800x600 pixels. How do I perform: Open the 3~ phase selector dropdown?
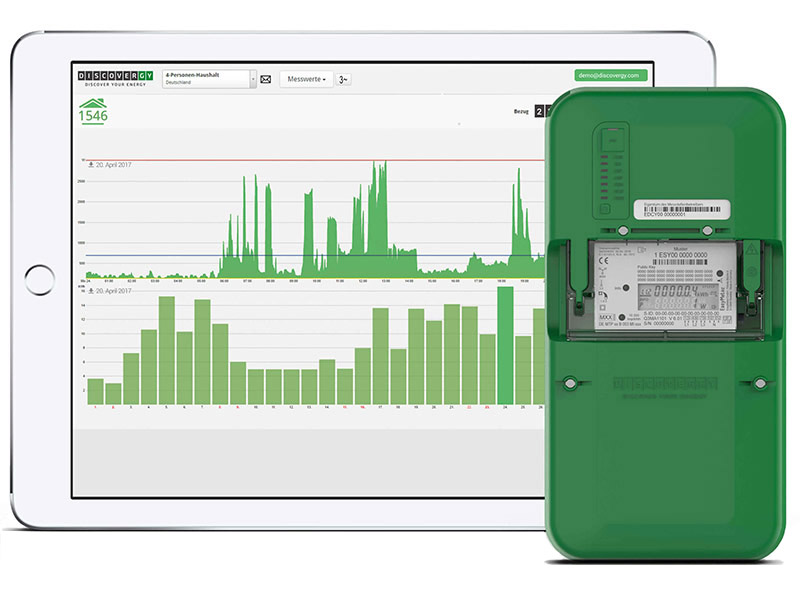(x=343, y=79)
